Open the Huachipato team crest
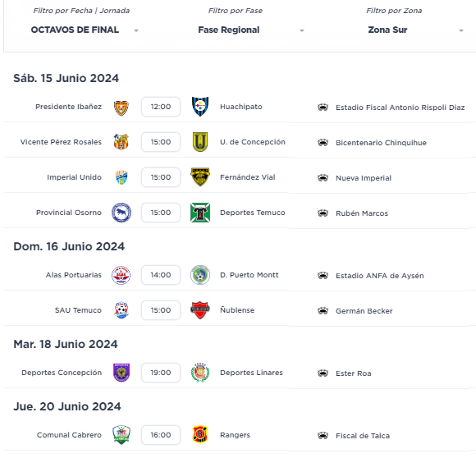The width and height of the screenshot is (476, 458). (200, 107)
